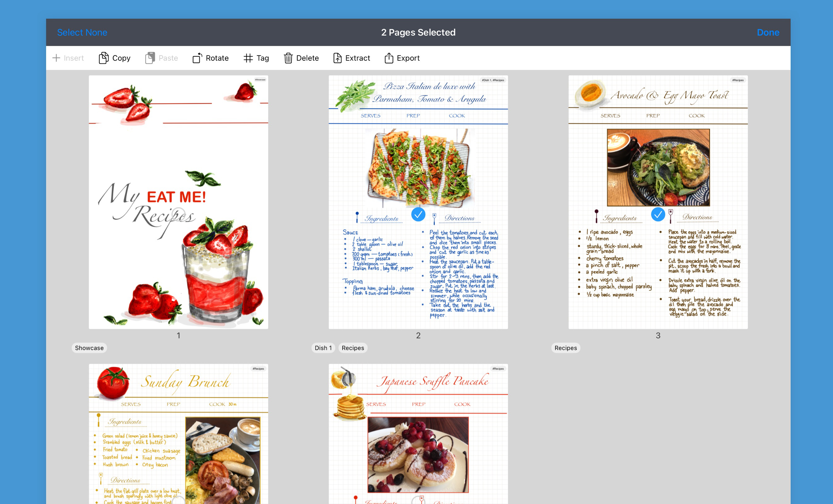This screenshot has width=833, height=504.
Task: Click the Paste icon in the toolbar
Action: pyautogui.click(x=161, y=58)
